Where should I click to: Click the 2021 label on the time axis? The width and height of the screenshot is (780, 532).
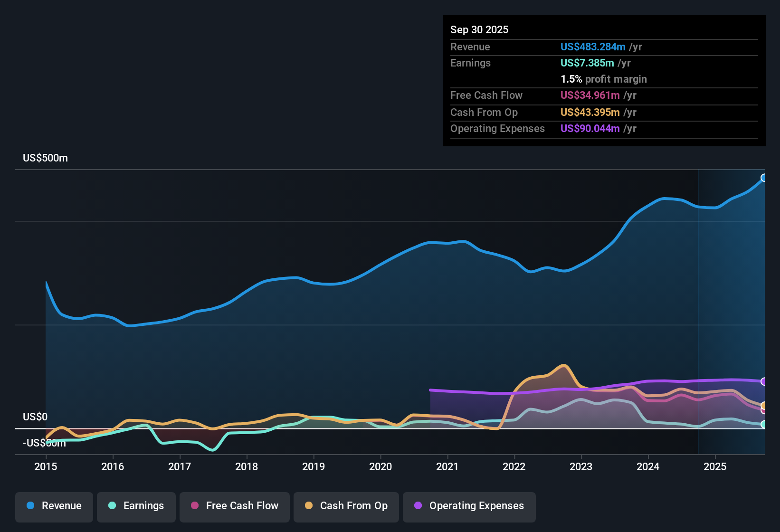(447, 467)
